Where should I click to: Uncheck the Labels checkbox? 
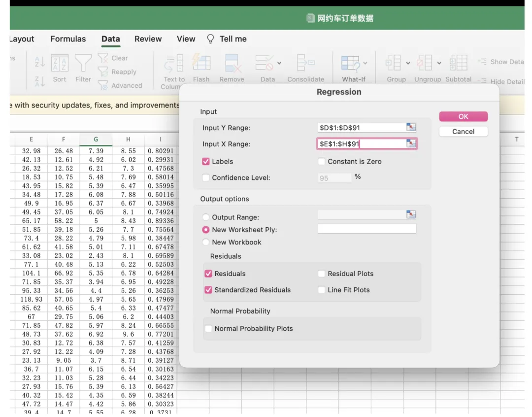tap(205, 161)
